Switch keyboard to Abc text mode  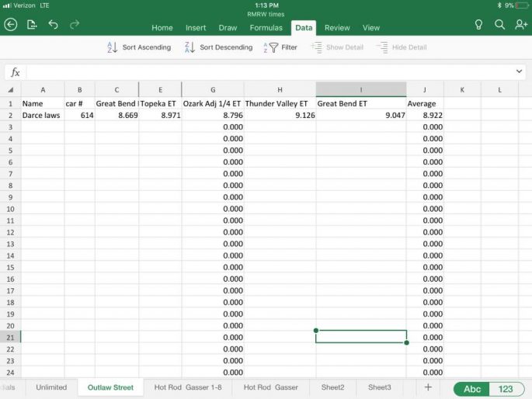(472, 389)
